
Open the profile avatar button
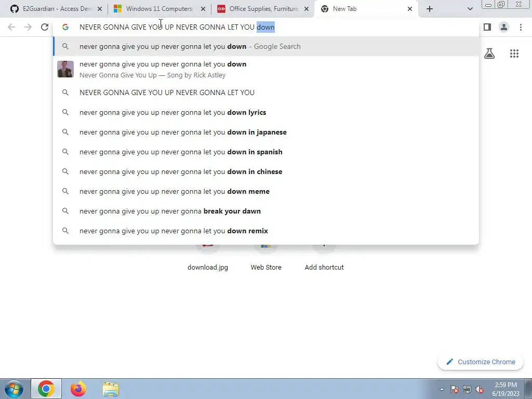pyautogui.click(x=504, y=27)
